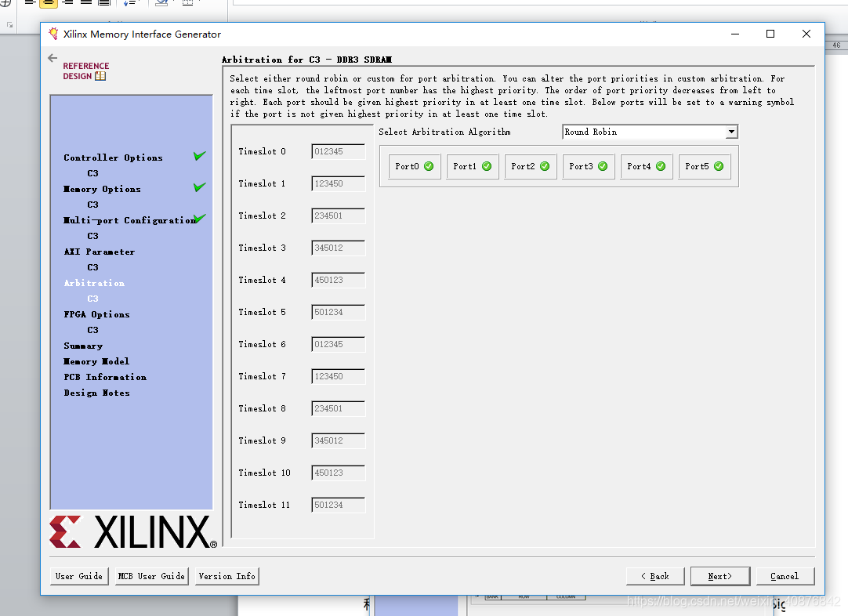Click the Port4 button
The width and height of the screenshot is (848, 616).
pyautogui.click(x=647, y=167)
